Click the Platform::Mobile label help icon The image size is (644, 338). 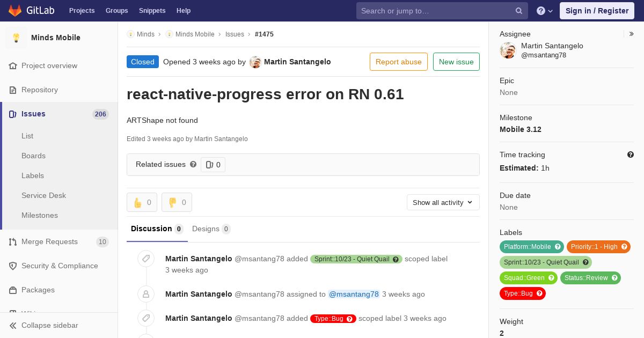coord(558,247)
